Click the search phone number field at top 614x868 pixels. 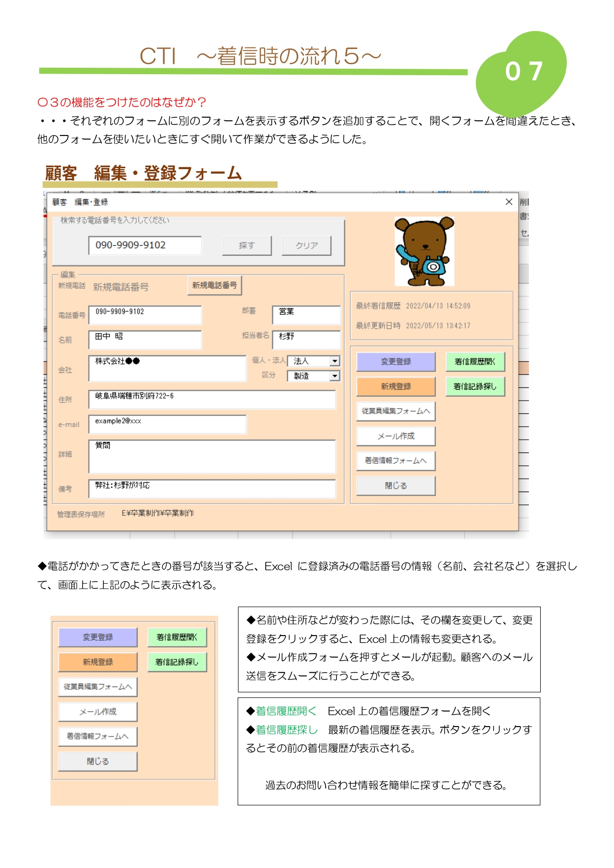coord(145,245)
